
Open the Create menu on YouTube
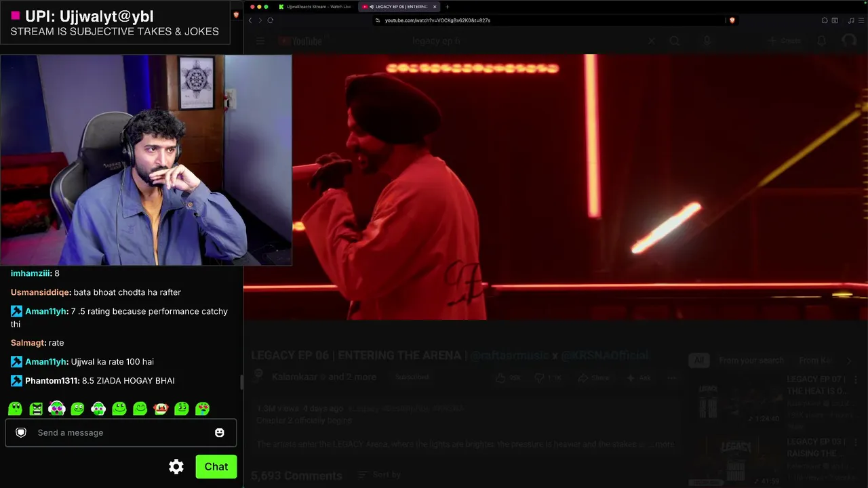coord(784,41)
